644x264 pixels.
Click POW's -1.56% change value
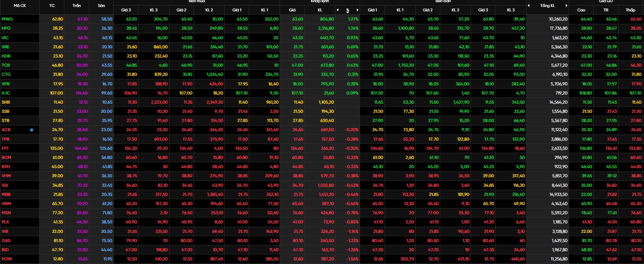click(352, 259)
